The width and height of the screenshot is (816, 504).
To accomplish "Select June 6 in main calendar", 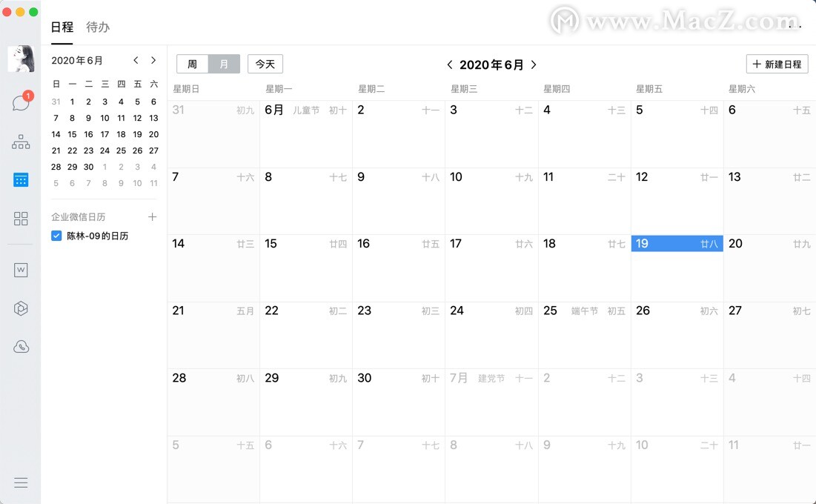I will click(x=770, y=134).
